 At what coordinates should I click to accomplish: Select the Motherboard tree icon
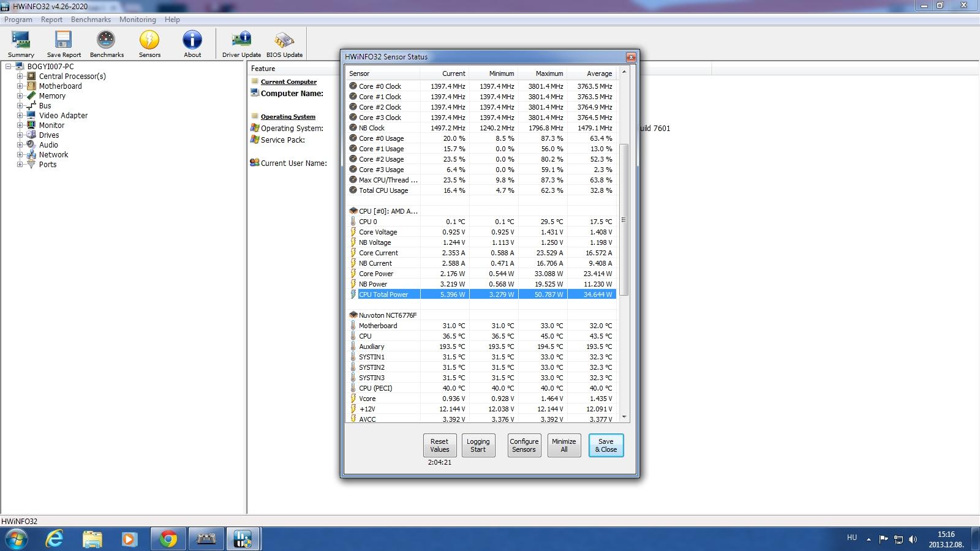coord(31,86)
